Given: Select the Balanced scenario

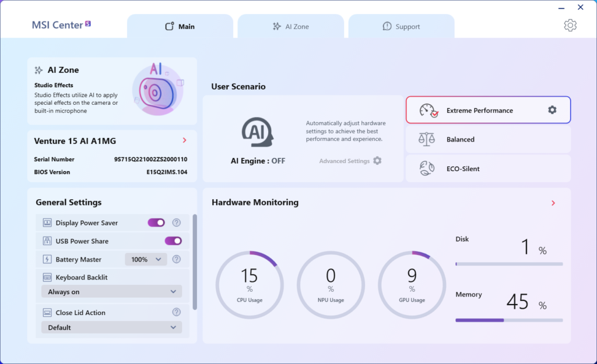Looking at the screenshot, I should [488, 139].
